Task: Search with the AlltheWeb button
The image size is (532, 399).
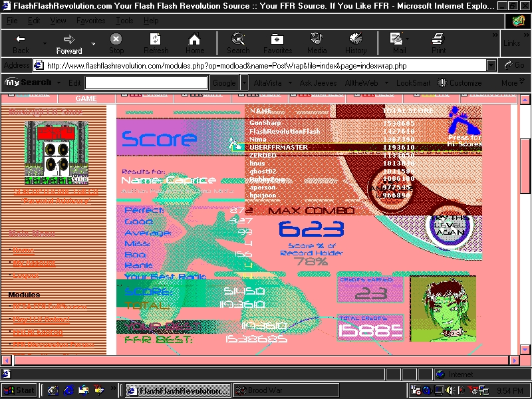Action: [361, 83]
